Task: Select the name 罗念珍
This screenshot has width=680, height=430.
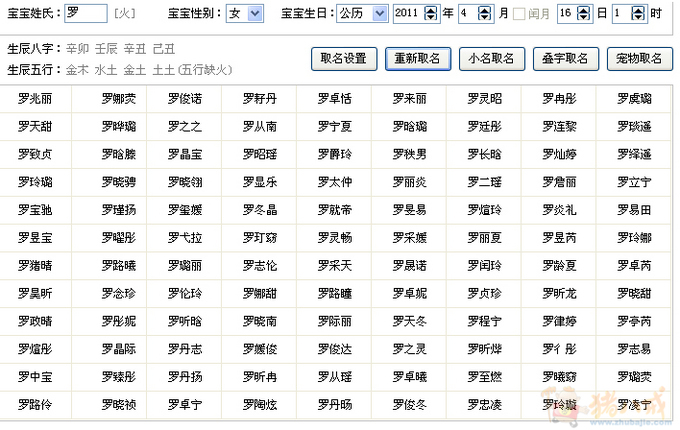Action: tap(118, 294)
